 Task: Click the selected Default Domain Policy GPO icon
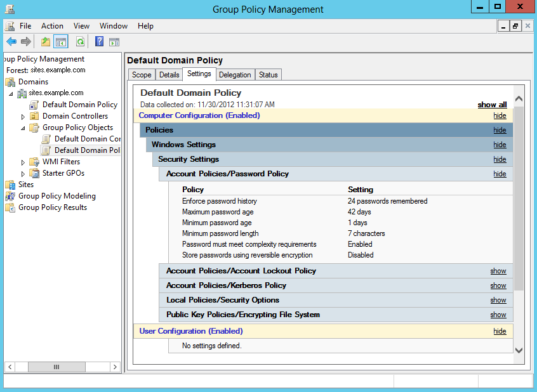pos(46,150)
